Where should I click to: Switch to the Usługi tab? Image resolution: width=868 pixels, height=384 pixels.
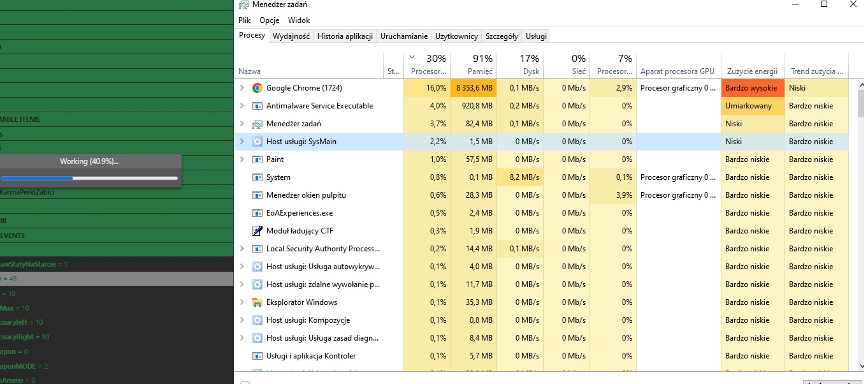click(536, 36)
